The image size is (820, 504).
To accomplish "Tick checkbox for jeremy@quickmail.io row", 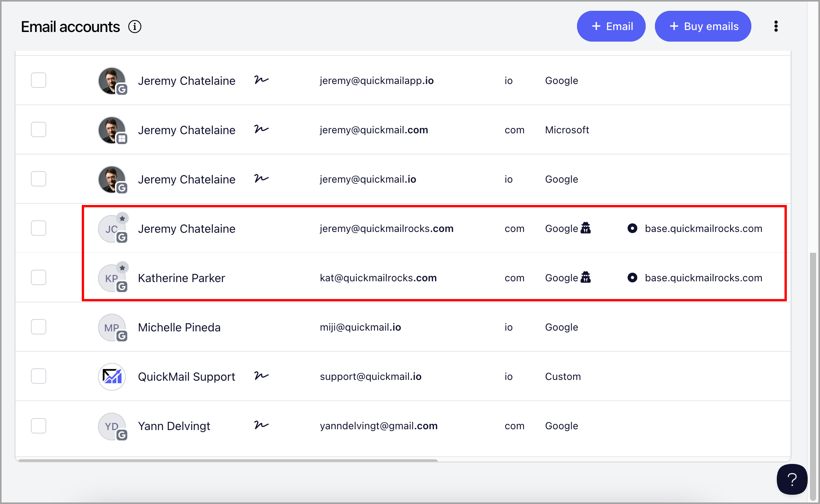I will pyautogui.click(x=39, y=179).
